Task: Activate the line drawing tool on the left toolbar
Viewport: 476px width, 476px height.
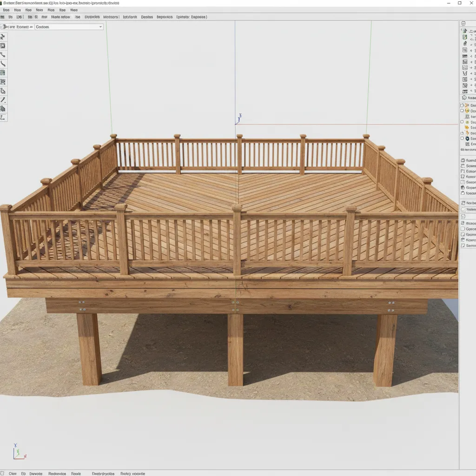Action: (x=4, y=55)
